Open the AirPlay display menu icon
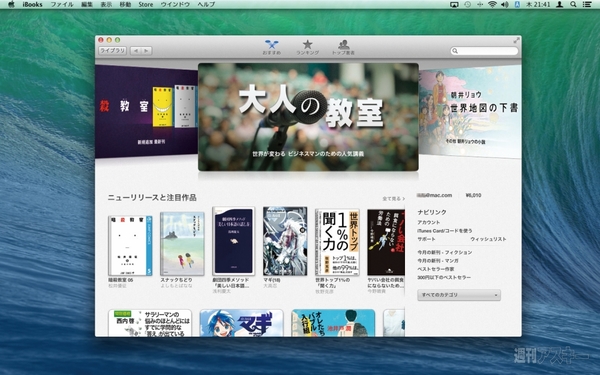Viewport: 600px width, 375px height. coord(454,4)
